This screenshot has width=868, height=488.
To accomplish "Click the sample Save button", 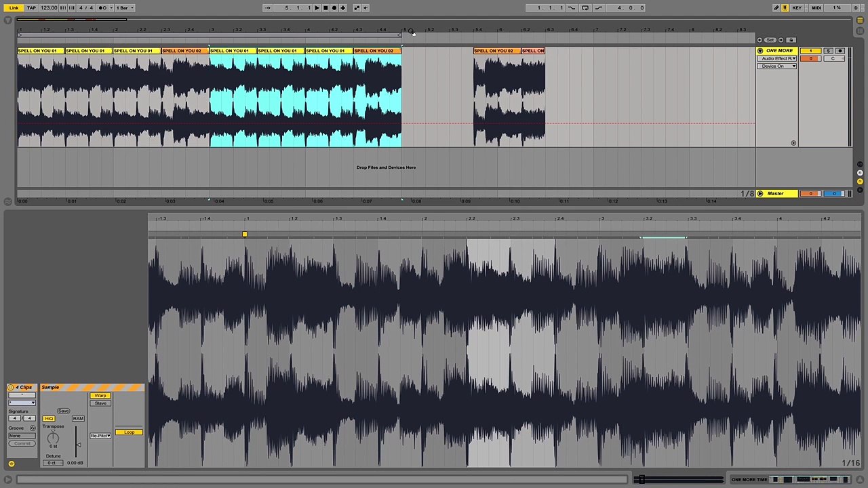I will coord(63,411).
